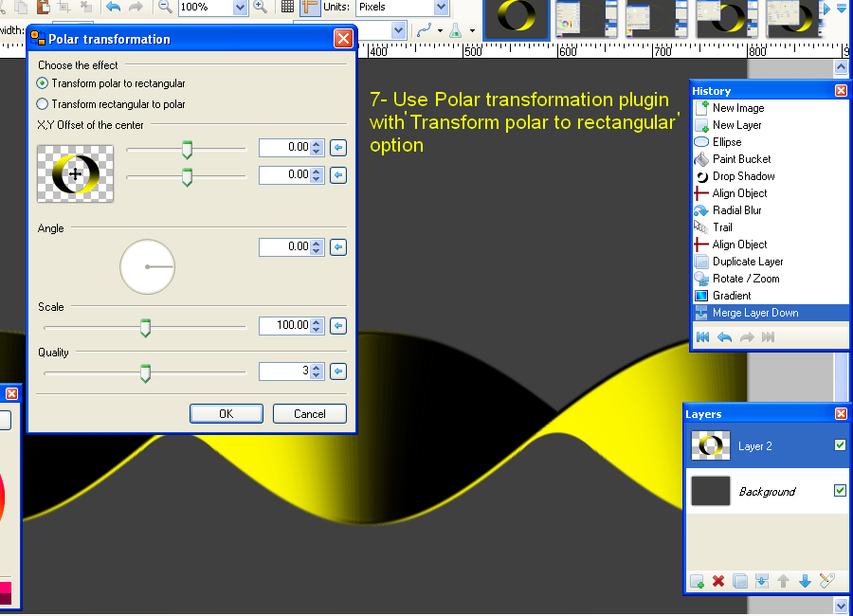Open the image list drop arrow
This screenshot has height=616, width=853.
(843, 9)
